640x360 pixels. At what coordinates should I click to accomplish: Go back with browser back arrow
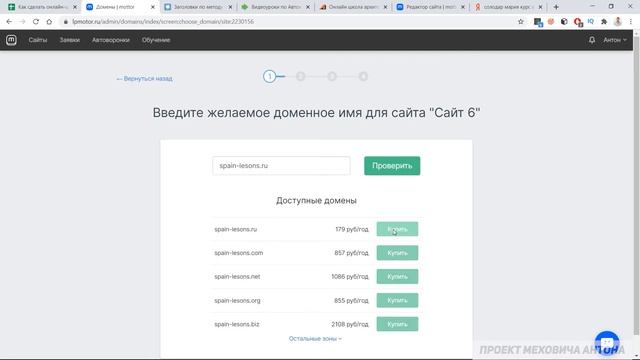[x=9, y=22]
